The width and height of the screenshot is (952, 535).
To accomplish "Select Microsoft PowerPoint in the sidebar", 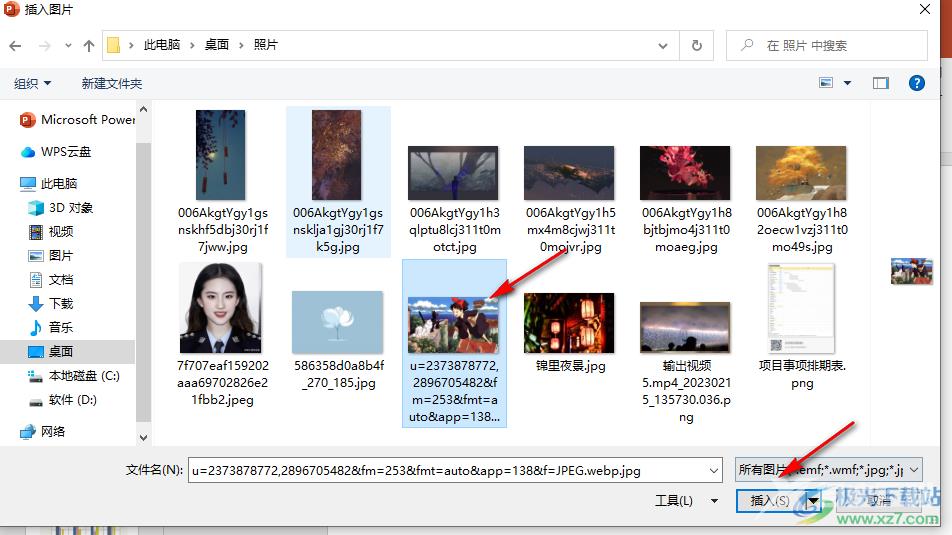I will [78, 120].
